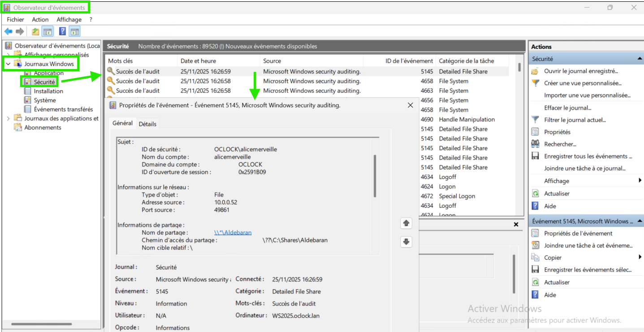Click the floppy disk icon for Enregistrer tous les événements
Image resolution: width=644 pixels, height=332 pixels.
click(535, 156)
